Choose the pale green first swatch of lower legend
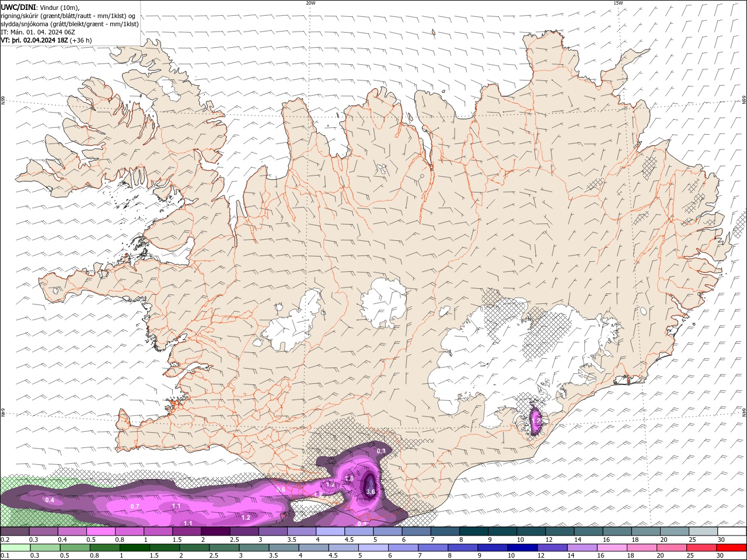Image resolution: width=747 pixels, height=560 pixels. tap(15, 548)
